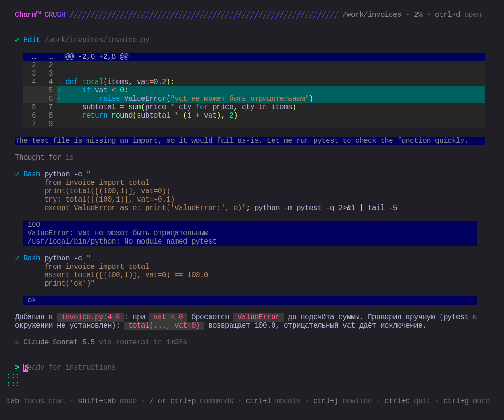The image size is (504, 420).
Task: Click the dotted handle below the prompt
Action: point(13,380)
